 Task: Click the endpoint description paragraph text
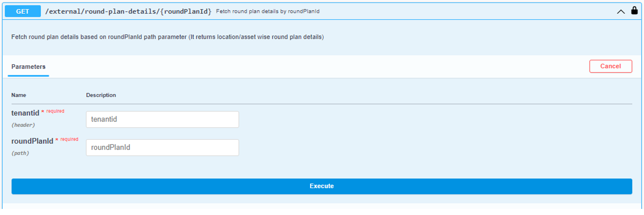167,37
